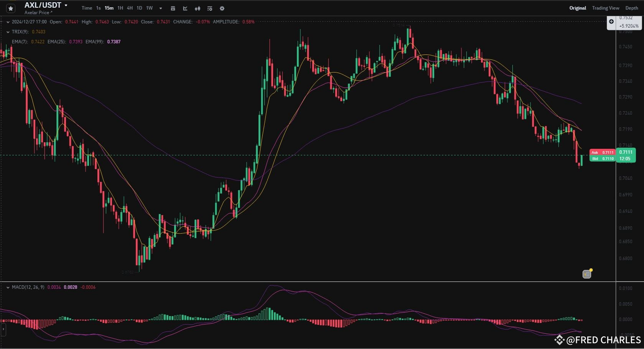The image size is (644, 349).
Task: Click the Close value 0.7431
Action: tap(163, 22)
